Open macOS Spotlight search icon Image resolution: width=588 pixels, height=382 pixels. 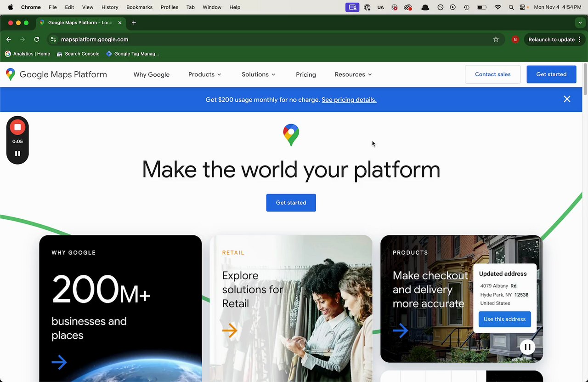(x=511, y=7)
